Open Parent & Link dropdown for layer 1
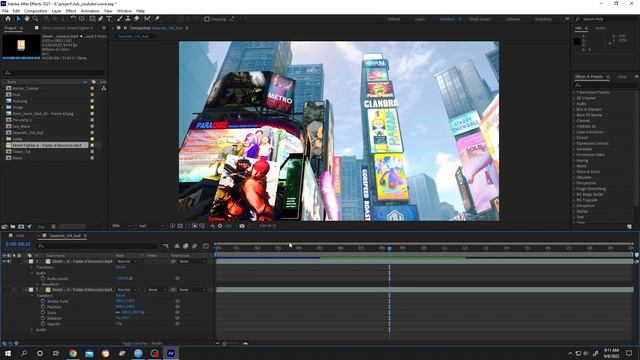The image size is (640, 360). 192,261
